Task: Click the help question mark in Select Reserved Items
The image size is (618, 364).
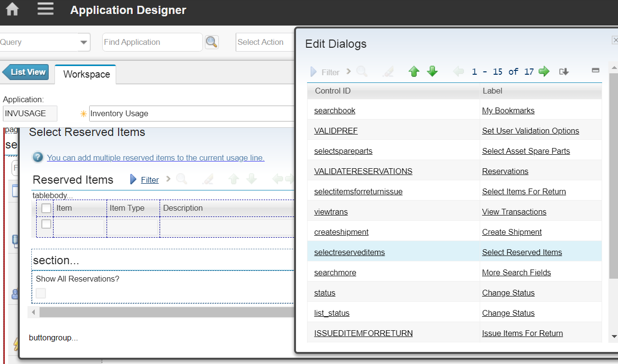Action: point(38,157)
